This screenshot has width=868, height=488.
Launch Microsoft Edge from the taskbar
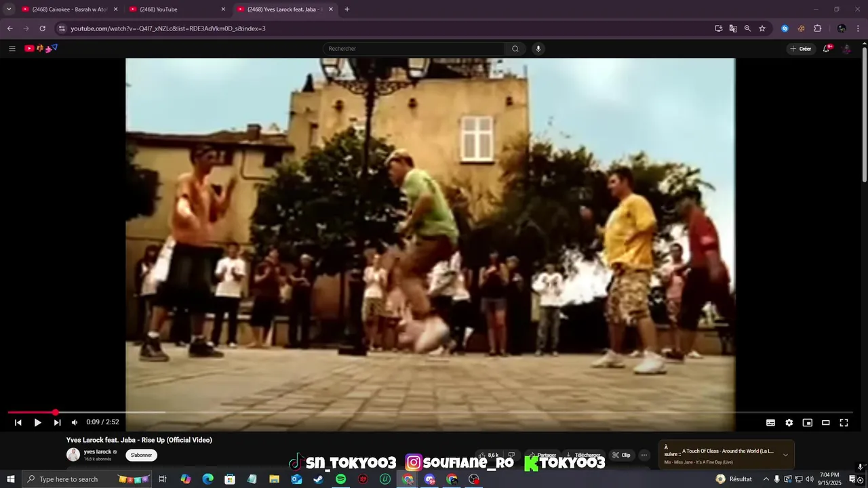click(x=208, y=479)
